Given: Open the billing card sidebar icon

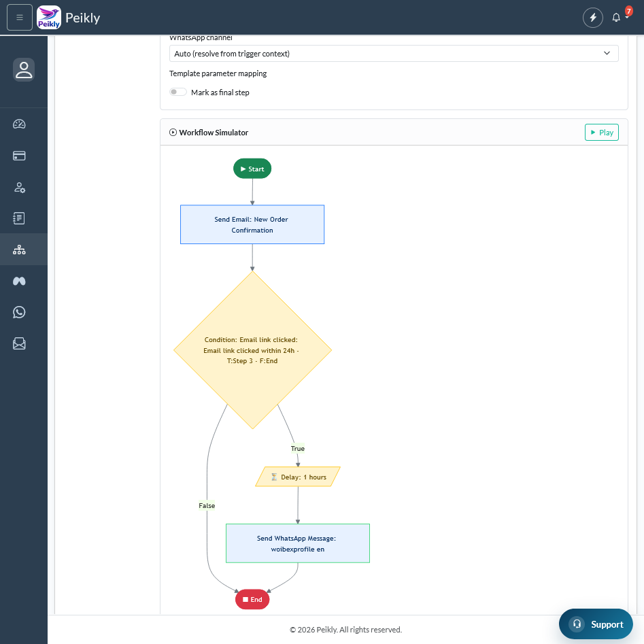Looking at the screenshot, I should click(19, 156).
